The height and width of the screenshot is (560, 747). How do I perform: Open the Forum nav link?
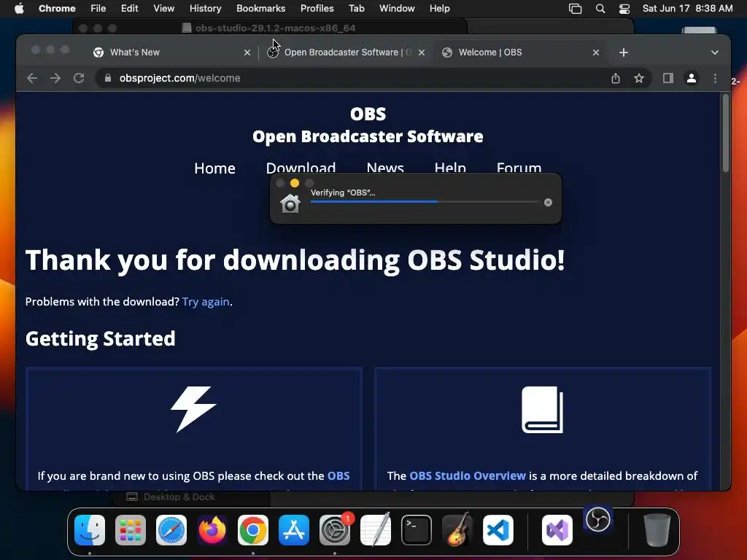coord(519,167)
